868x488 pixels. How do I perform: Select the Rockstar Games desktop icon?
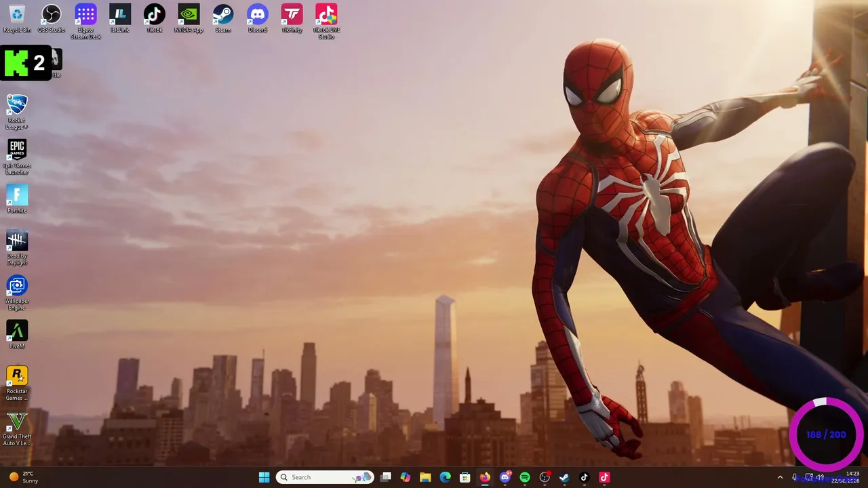17,384
